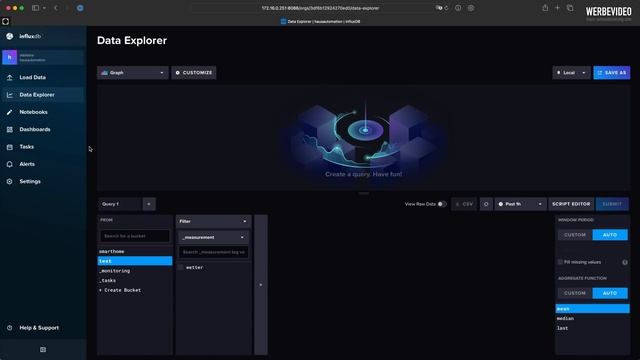Screen dimensions: 640x360
Task: Open Help & Support
Action: click(39, 328)
